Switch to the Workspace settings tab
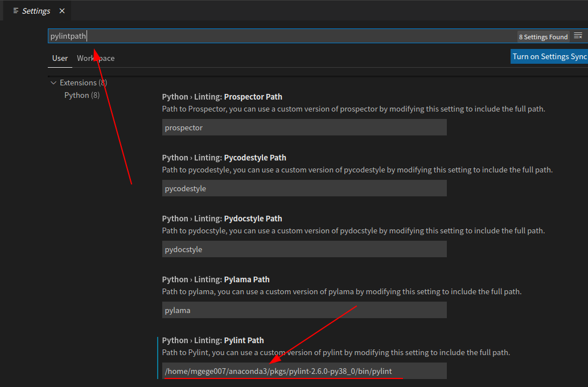588x387 pixels. tap(96, 58)
